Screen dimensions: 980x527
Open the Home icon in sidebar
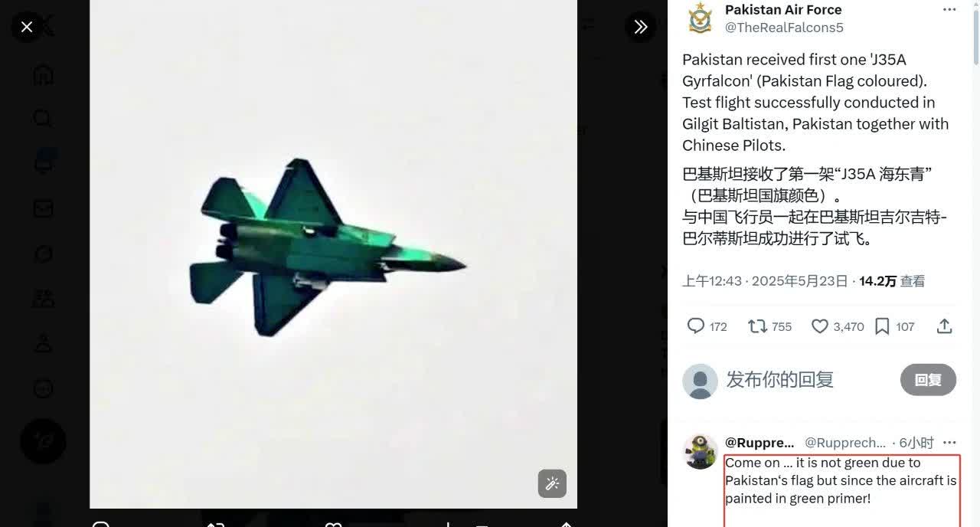pos(43,74)
